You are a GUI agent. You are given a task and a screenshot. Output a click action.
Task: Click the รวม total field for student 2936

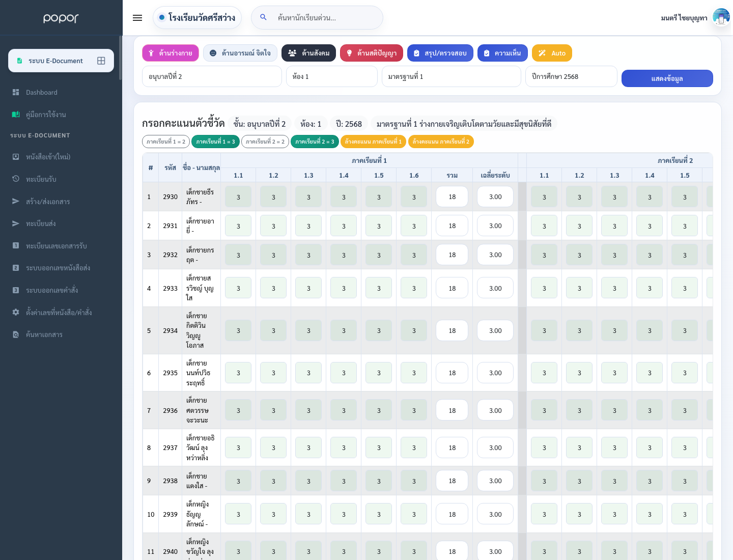[x=452, y=410]
